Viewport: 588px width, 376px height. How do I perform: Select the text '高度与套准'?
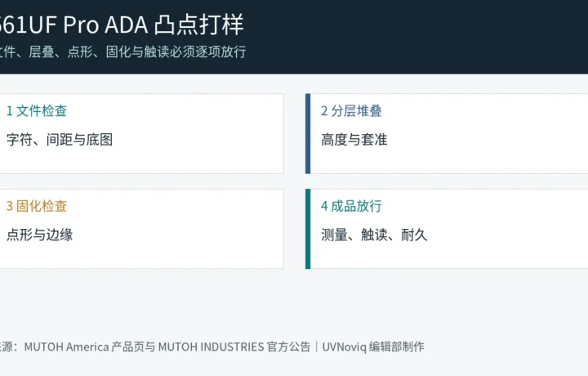pyautogui.click(x=354, y=140)
